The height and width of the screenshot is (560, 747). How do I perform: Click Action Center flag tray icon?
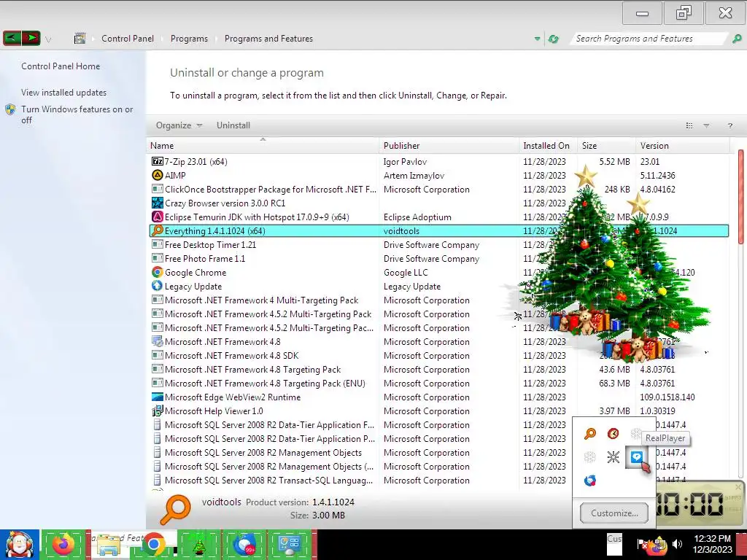tap(642, 544)
